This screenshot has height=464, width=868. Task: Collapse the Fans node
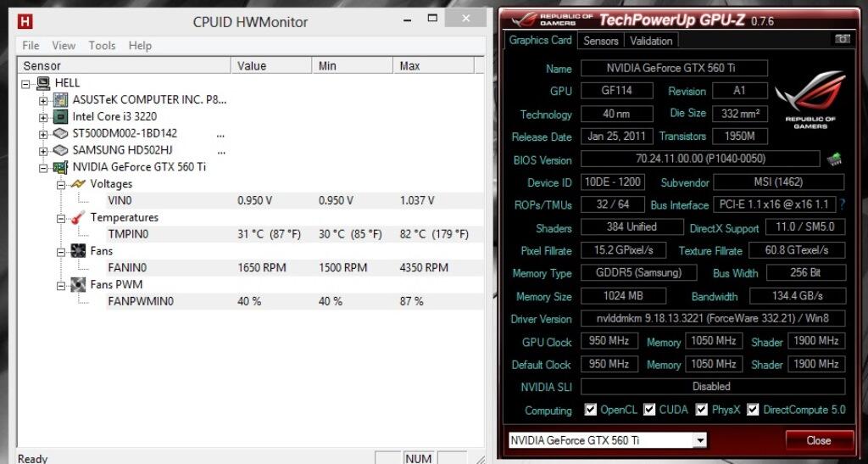click(61, 252)
